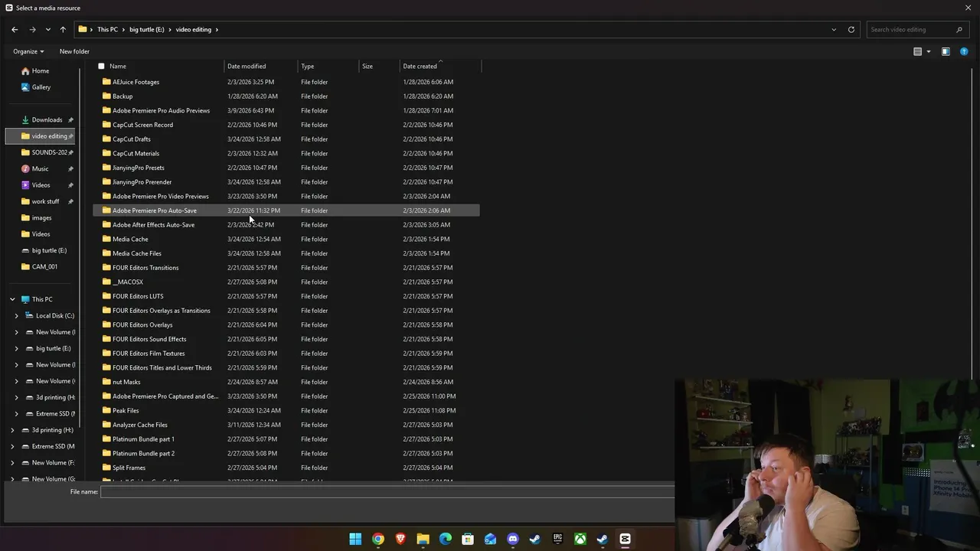Screen dimensions: 980x551
Task: Select the Peak Files folder
Action: [286, 410]
